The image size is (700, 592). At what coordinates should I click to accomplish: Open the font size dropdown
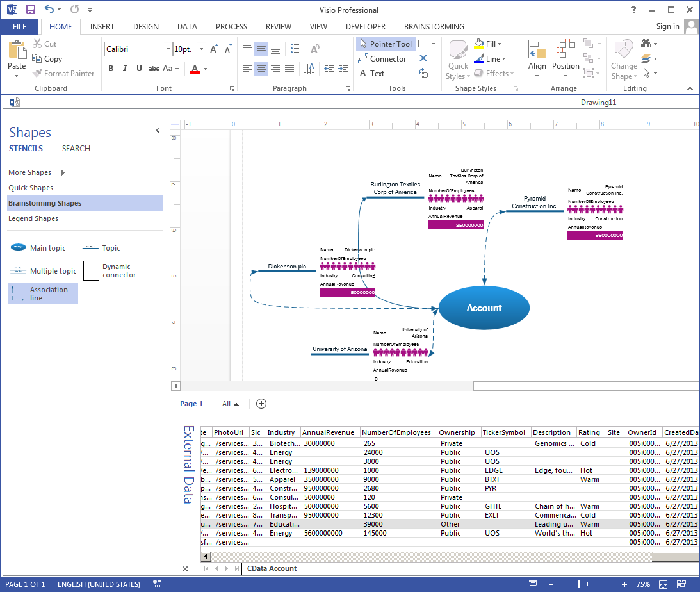coord(202,49)
